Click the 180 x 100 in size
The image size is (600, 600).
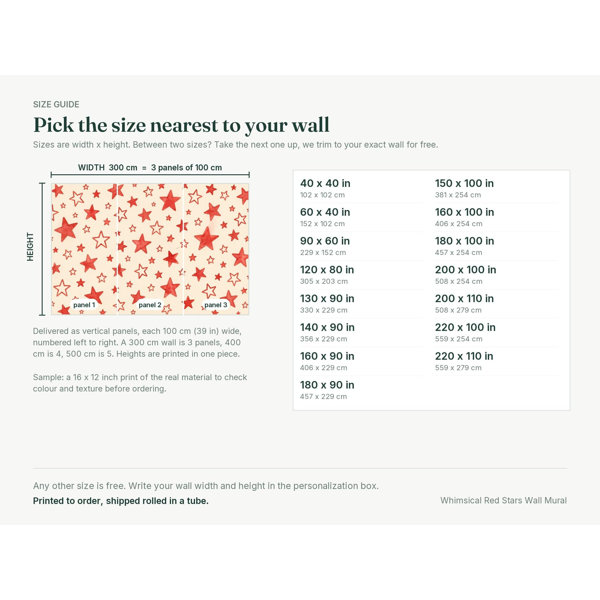[497, 246]
